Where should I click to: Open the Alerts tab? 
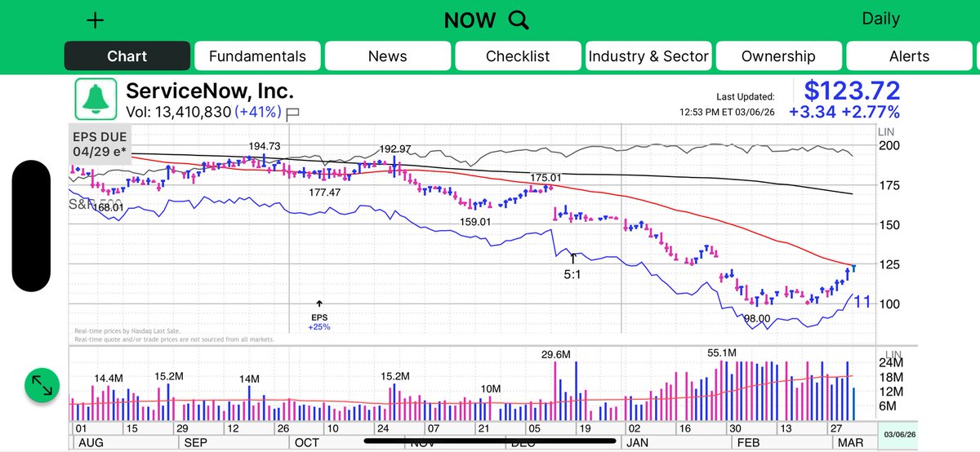pos(909,56)
